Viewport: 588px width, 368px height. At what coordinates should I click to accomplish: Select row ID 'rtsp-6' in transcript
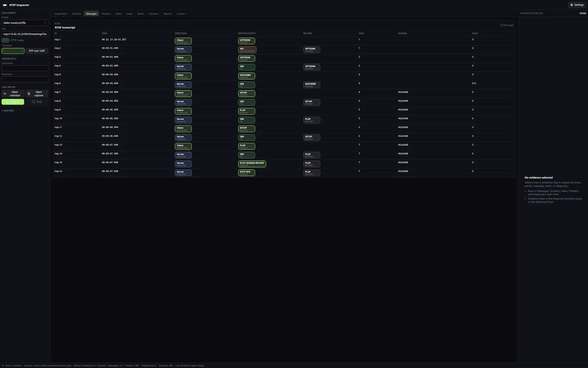click(x=58, y=83)
